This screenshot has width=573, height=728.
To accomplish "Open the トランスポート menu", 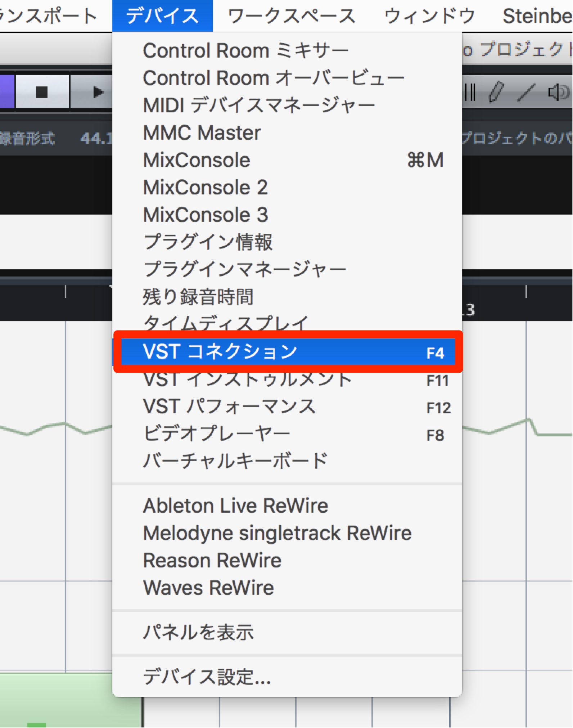I will [x=48, y=16].
